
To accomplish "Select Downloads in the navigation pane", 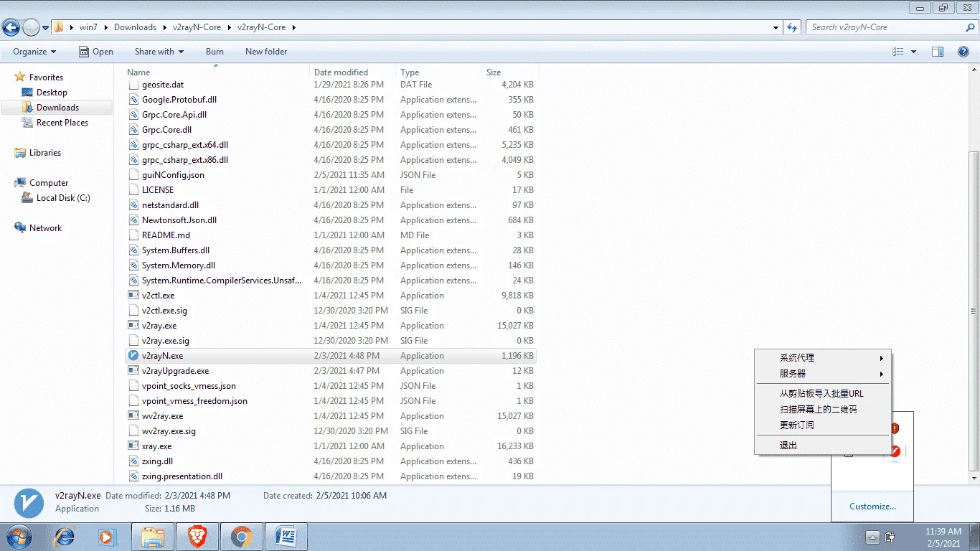I will (x=57, y=108).
